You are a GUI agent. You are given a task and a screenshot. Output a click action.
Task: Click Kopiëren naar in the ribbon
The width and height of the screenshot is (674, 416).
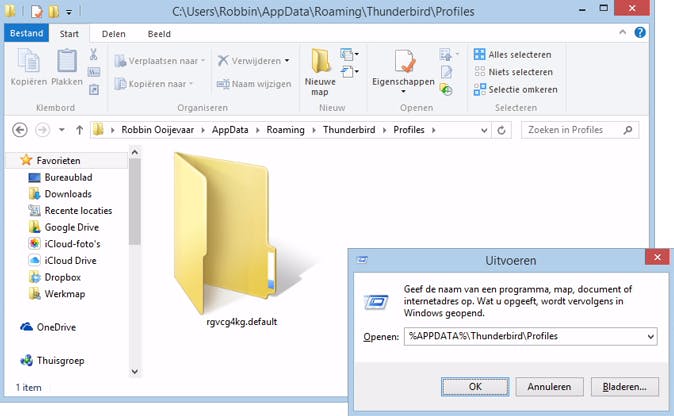pos(154,84)
